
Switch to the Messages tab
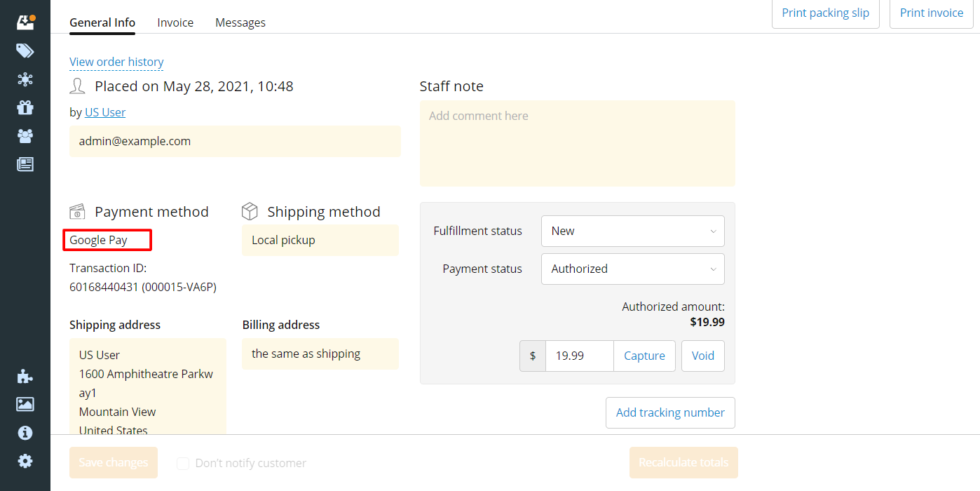(x=240, y=22)
